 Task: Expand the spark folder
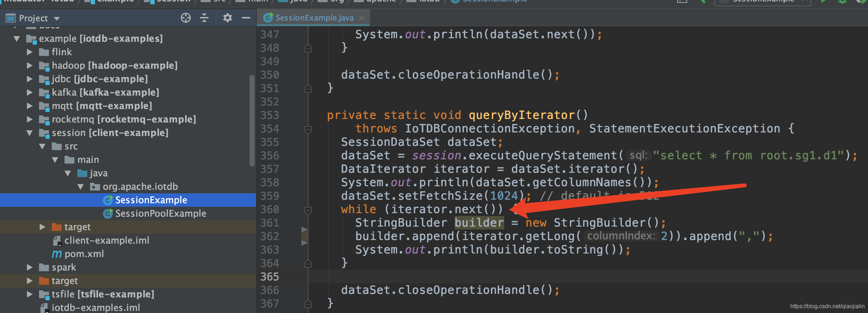(30, 267)
